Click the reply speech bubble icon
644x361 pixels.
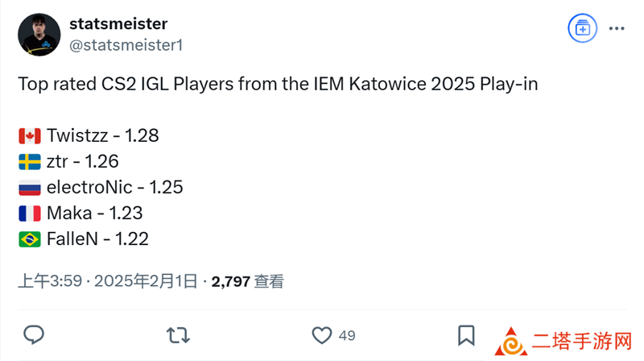point(34,334)
